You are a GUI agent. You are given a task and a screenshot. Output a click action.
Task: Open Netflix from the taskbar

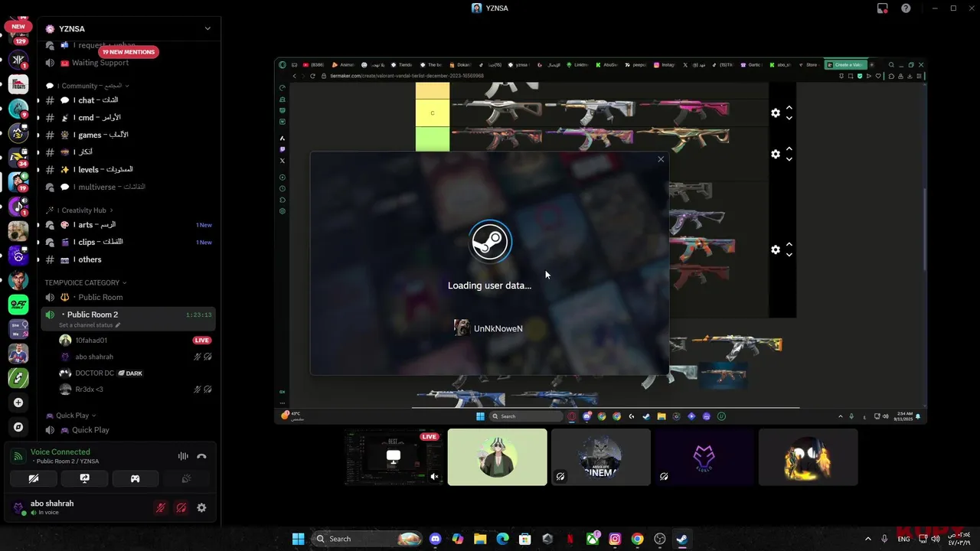[570, 539]
